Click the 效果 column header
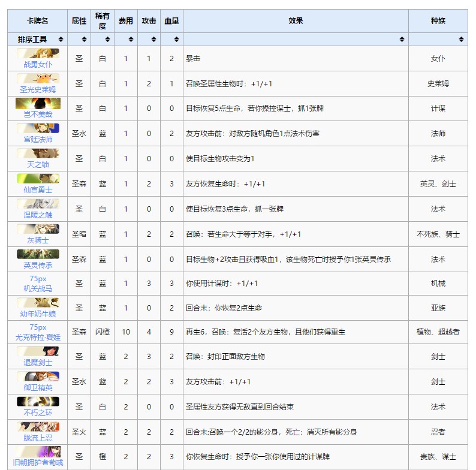Image resolution: width=476 pixels, height=470 pixels. pos(296,21)
